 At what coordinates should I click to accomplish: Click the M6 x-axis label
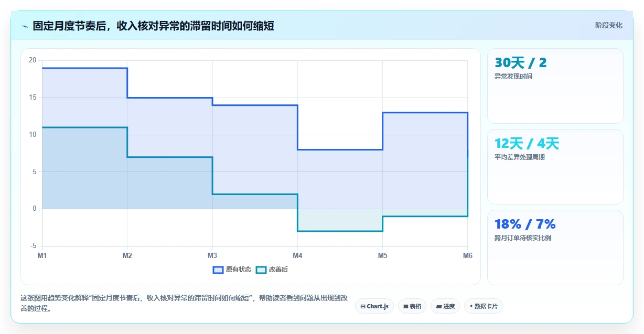[x=467, y=255]
